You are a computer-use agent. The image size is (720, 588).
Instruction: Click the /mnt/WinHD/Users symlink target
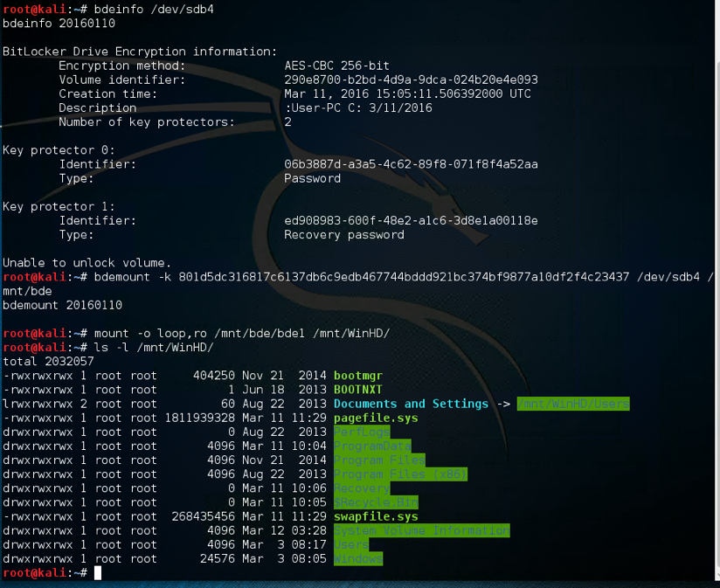pos(573,404)
